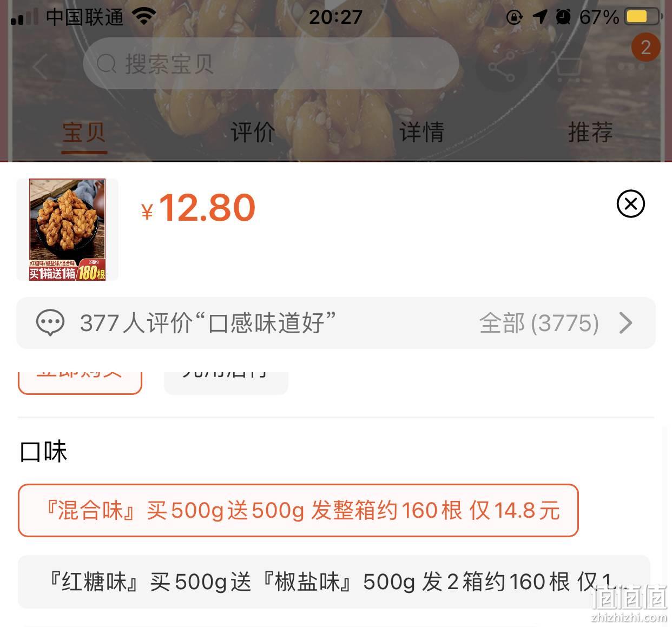Screen dimensions: 672x627
Task: Enlarge the product thumbnail image
Action: point(67,229)
